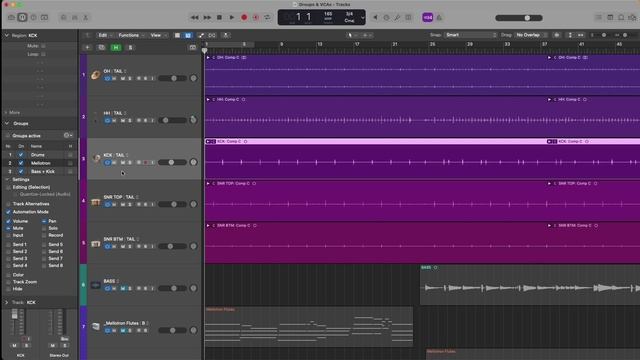
Task: Open the LCD display mode chevron
Action: [362, 18]
